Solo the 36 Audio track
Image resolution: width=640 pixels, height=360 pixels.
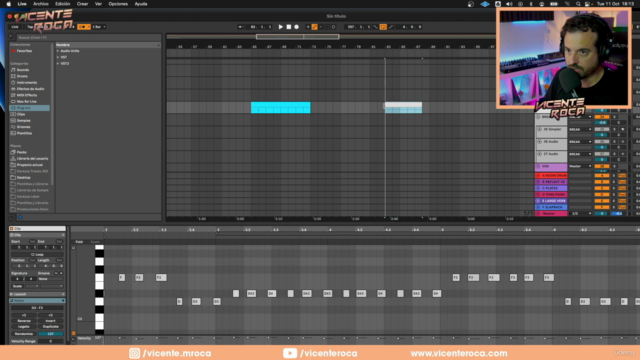click(x=614, y=142)
